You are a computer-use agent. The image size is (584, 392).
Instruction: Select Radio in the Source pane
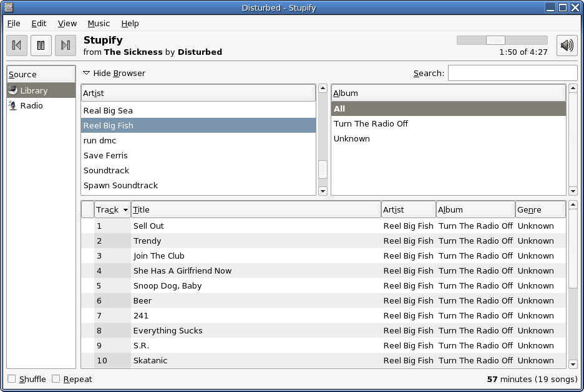(x=41, y=105)
